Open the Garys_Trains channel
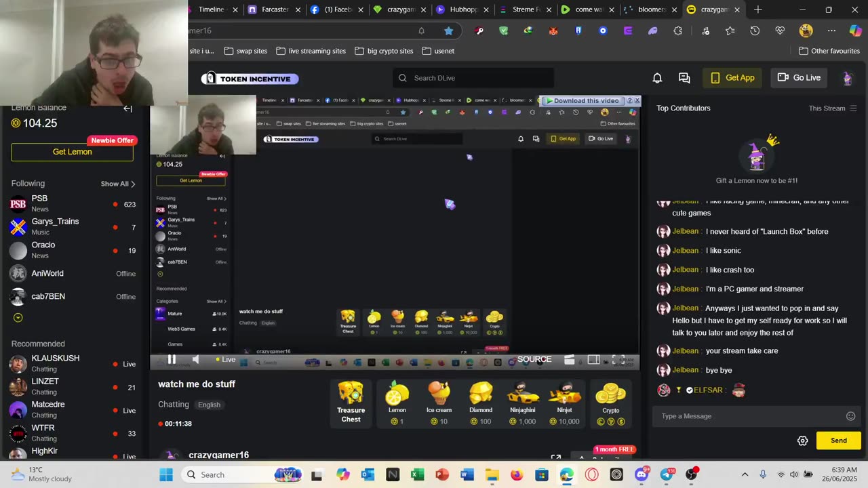868x488 pixels. pyautogui.click(x=73, y=226)
